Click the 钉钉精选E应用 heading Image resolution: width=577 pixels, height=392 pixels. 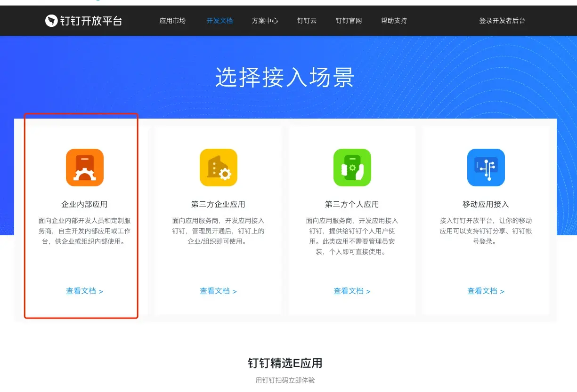(285, 363)
